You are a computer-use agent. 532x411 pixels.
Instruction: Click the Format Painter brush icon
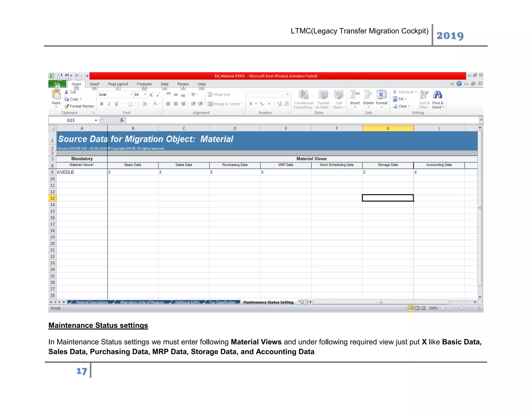click(67, 106)
